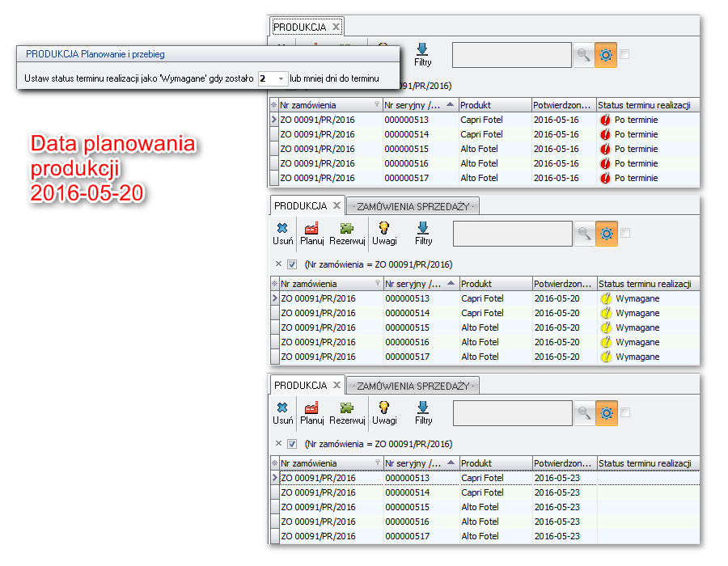Switch to ZAMÓWIENIA SPRZEDAŻY tab above 'Wymagane' grid
The height and width of the screenshot is (566, 728).
click(413, 206)
